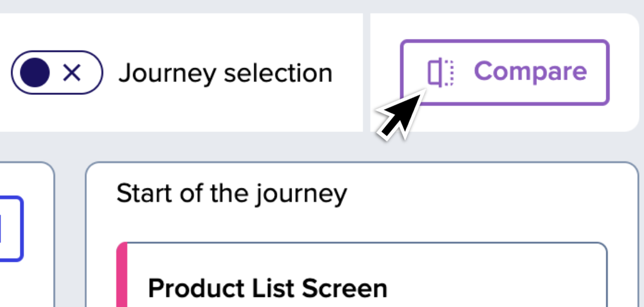Select the Product List Screen card
Viewport: 644px width, 307px height.
(x=362, y=274)
